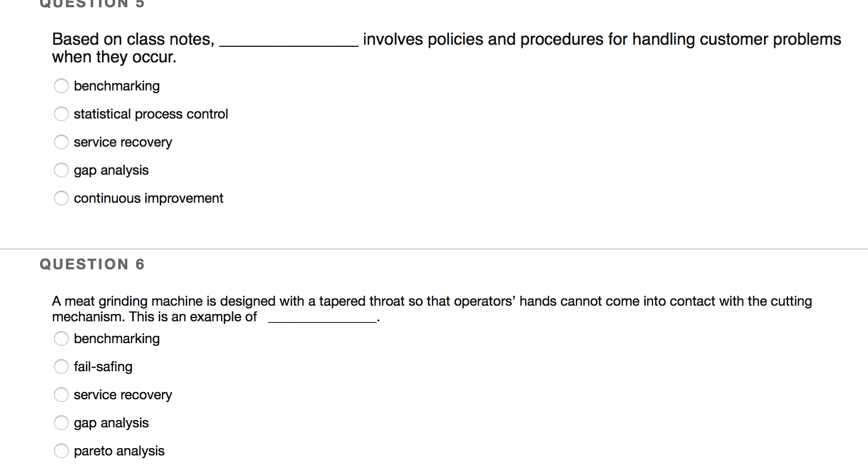Choose statistical process control for Question 5
The height and width of the screenshot is (470, 868).
pyautogui.click(x=61, y=114)
